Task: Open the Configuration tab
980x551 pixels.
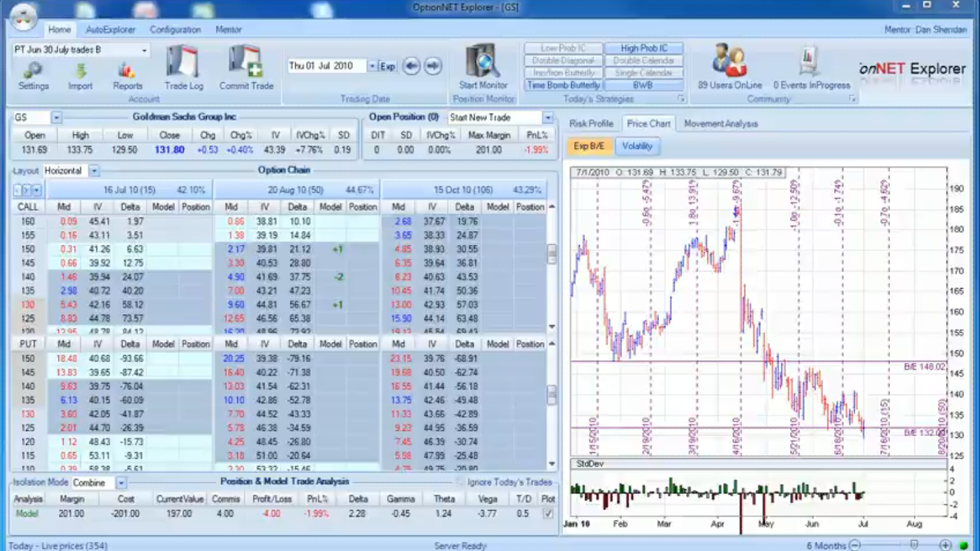Action: pos(175,30)
